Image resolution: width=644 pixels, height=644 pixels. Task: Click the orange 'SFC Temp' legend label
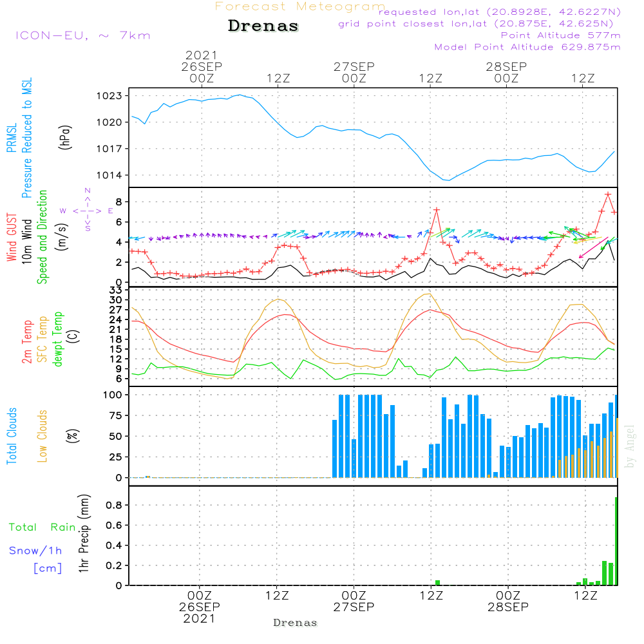click(x=43, y=339)
